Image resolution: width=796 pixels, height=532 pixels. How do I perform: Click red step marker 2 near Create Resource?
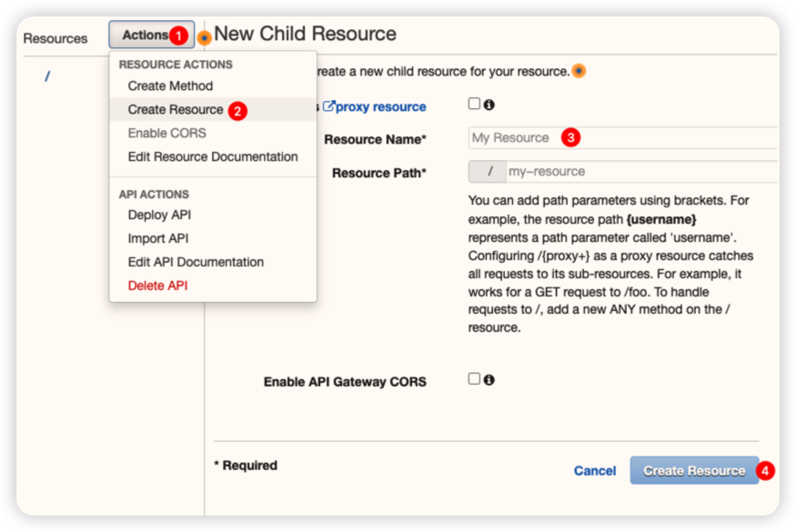click(237, 110)
